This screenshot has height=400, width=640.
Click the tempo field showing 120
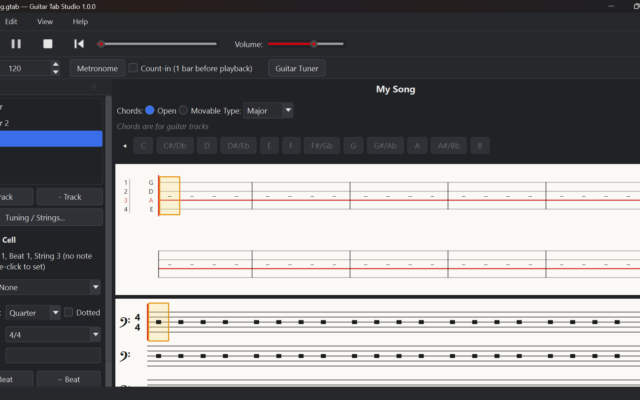coord(26,68)
